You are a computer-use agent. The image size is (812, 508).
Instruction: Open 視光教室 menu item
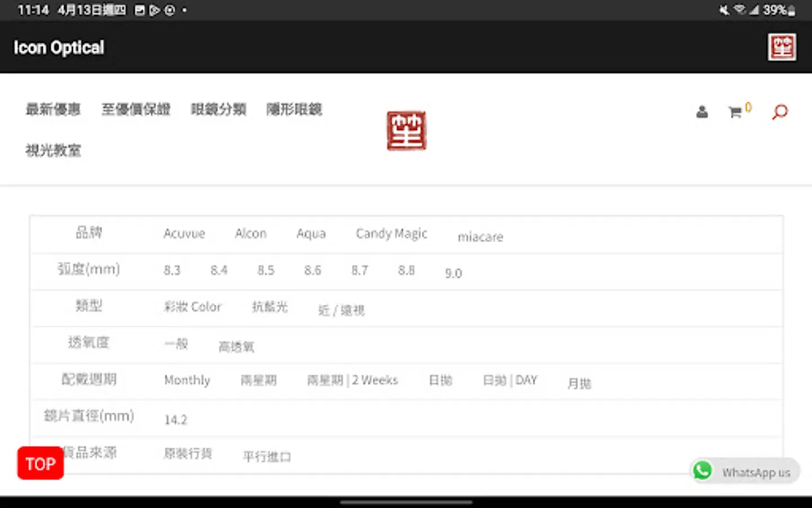(53, 150)
